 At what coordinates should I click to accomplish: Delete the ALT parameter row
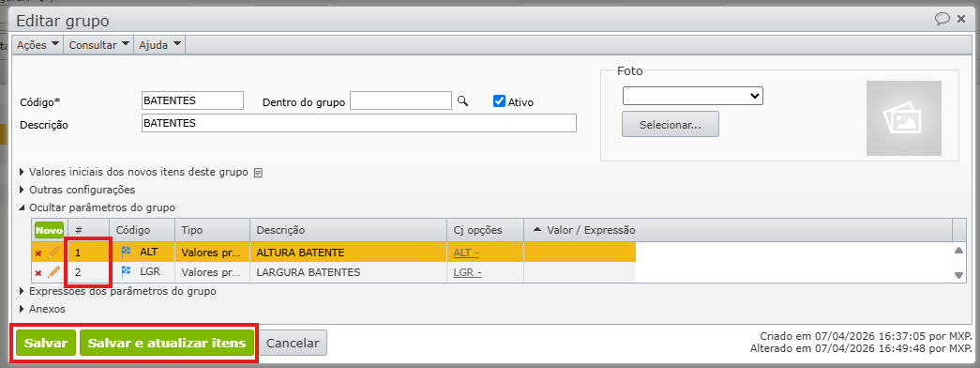(x=38, y=253)
